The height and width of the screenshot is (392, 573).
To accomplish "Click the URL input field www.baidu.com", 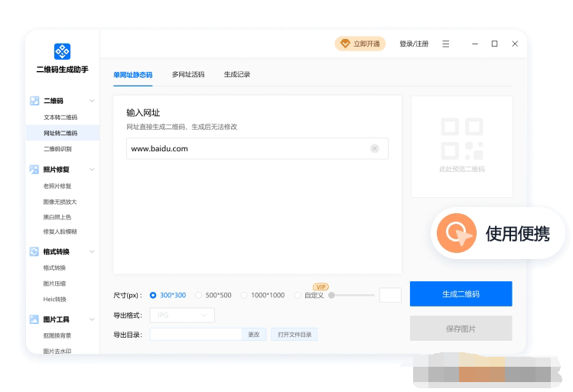I will coord(257,148).
